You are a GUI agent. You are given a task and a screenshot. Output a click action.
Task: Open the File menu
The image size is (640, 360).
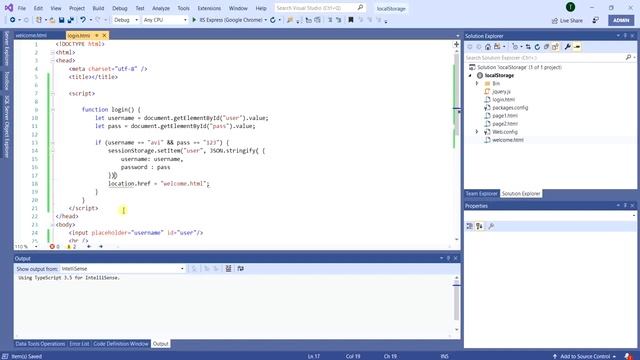point(22,8)
